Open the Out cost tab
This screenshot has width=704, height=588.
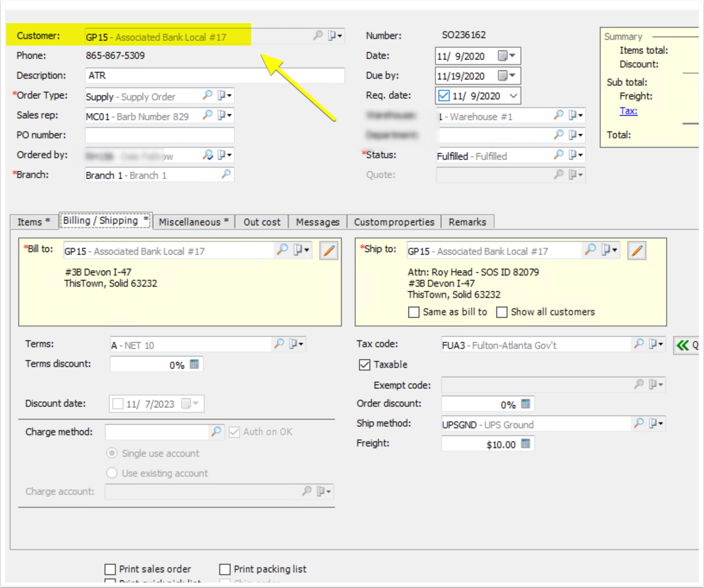(262, 222)
